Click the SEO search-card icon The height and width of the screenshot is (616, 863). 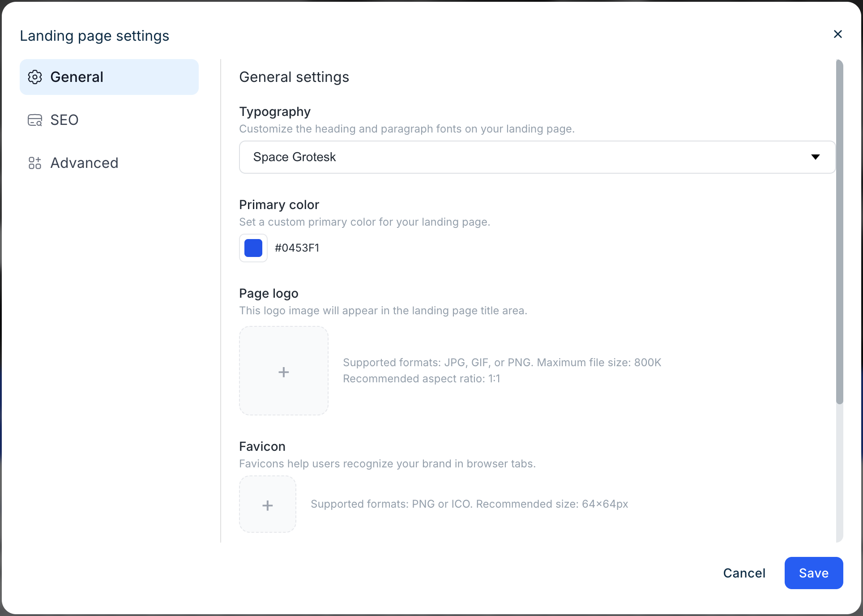click(x=35, y=120)
